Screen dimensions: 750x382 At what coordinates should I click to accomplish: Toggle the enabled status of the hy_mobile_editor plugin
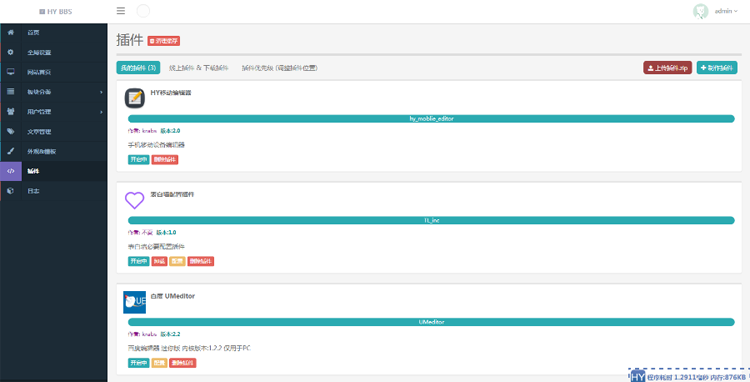[x=139, y=160]
